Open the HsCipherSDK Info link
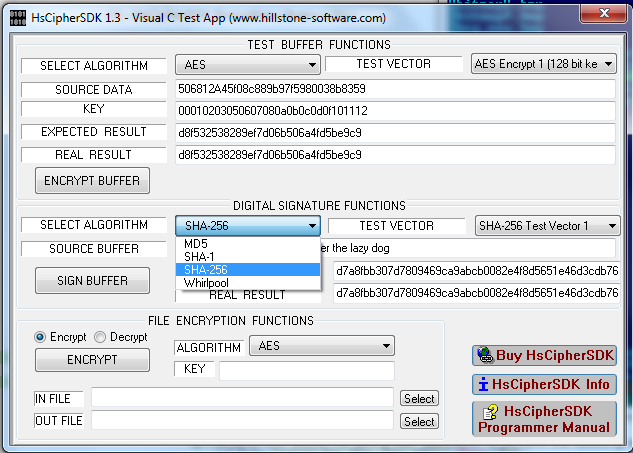633x453 pixels. pos(544,384)
